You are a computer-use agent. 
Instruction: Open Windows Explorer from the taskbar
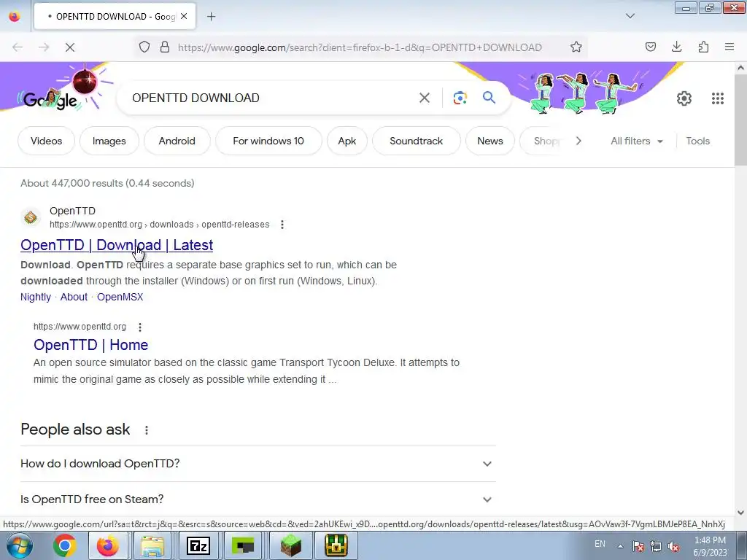(x=152, y=545)
